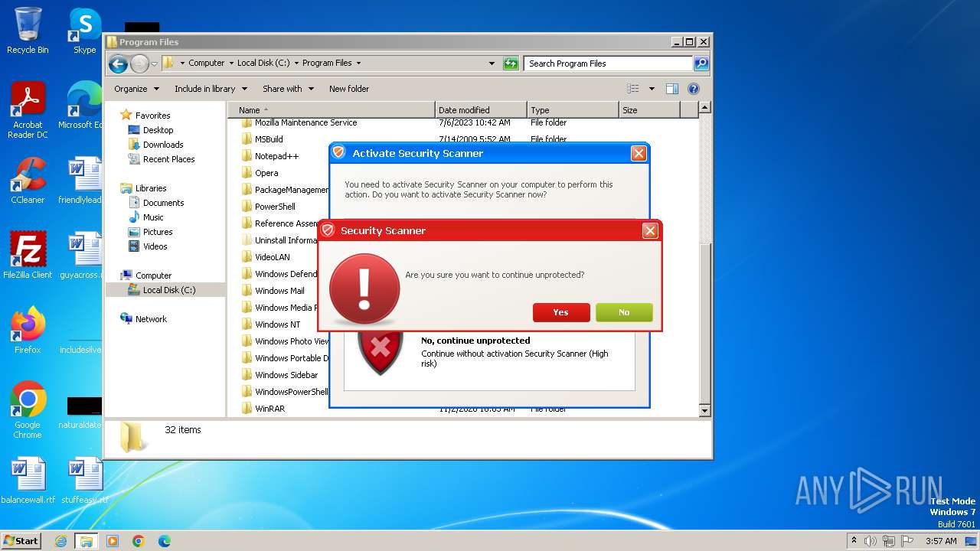Select Recent Places under Favorites

[x=168, y=159]
